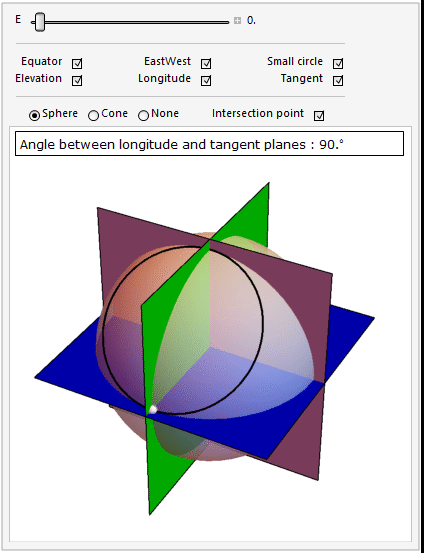Image resolution: width=424 pixels, height=553 pixels.
Task: Toggle the EastWest checkbox
Action: (206, 64)
